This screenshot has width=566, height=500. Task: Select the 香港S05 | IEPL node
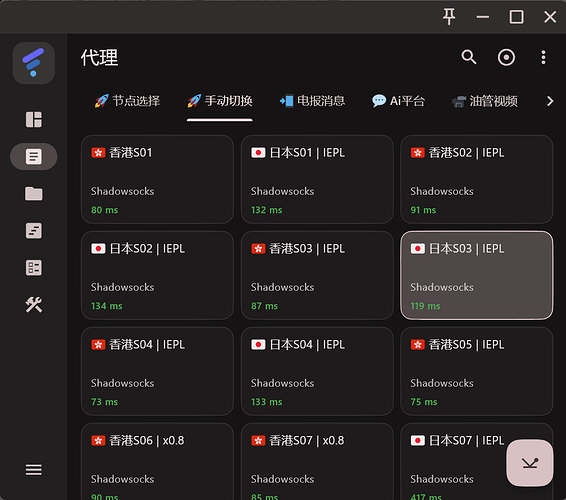tap(476, 371)
